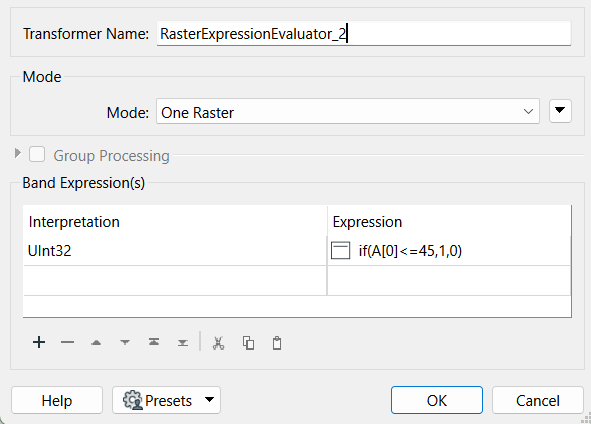Cut the selected expression row
This screenshot has width=591, height=424.
(x=218, y=343)
